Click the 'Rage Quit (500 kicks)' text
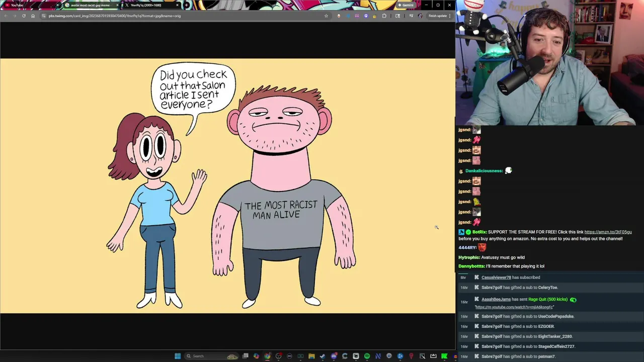644x362 pixels. (548, 299)
